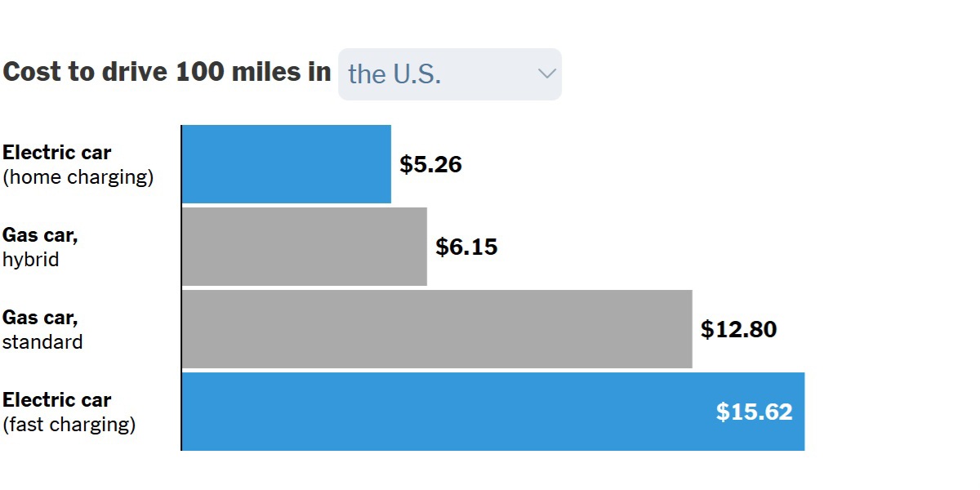
Task: Click the $6.15 cost value
Action: point(466,247)
